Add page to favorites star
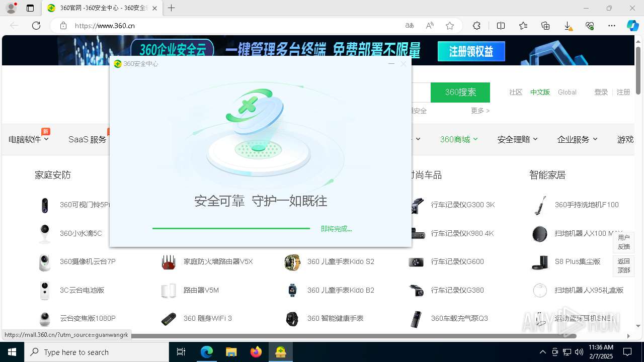 450,26
